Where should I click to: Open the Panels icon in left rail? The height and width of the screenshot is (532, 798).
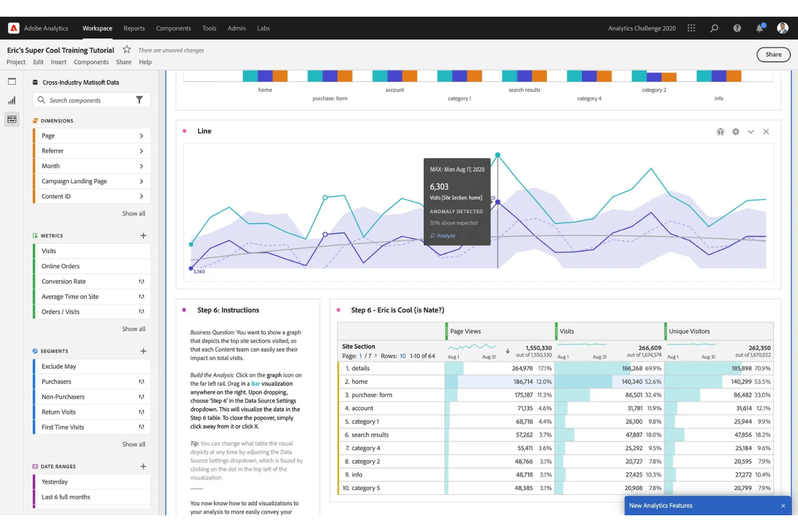tap(12, 81)
